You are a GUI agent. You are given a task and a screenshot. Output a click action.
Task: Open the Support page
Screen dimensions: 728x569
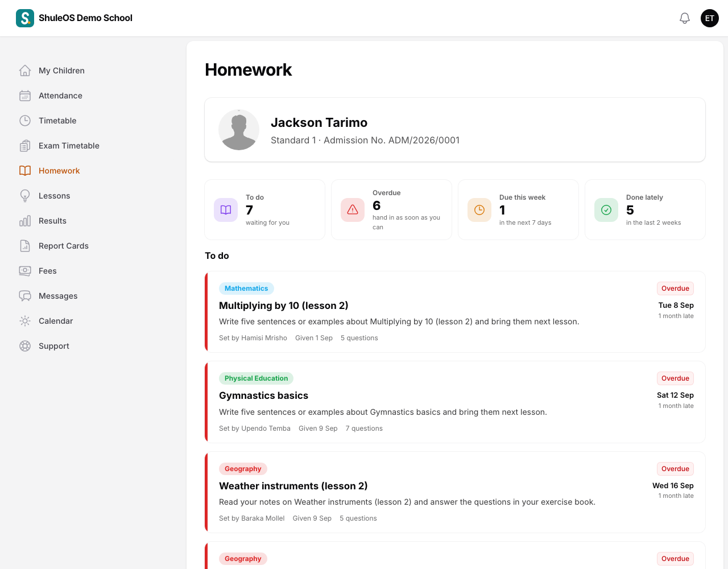[54, 346]
